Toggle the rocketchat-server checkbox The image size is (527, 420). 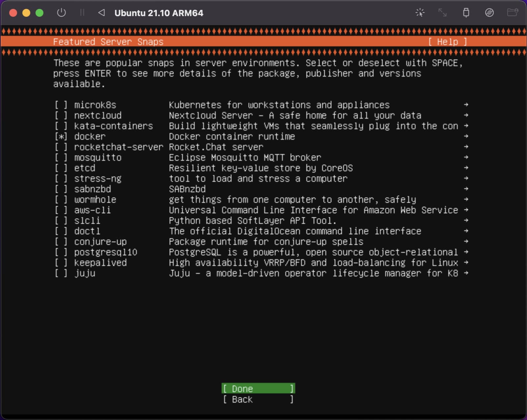pyautogui.click(x=61, y=147)
